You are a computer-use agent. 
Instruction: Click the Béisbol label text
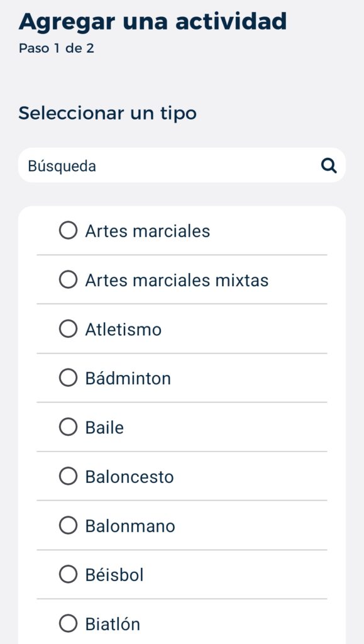[114, 575]
